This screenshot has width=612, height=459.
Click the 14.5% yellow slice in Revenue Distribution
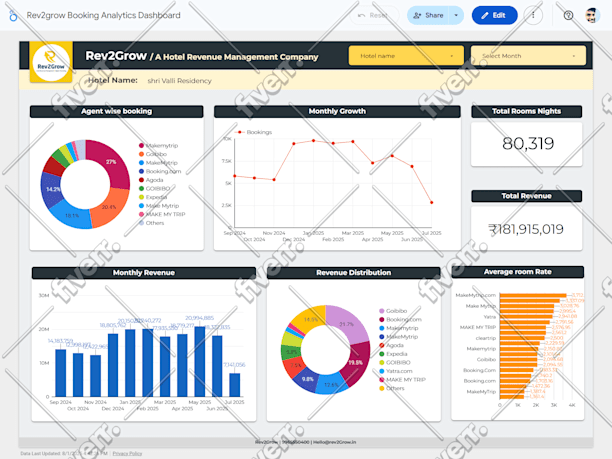click(309, 318)
